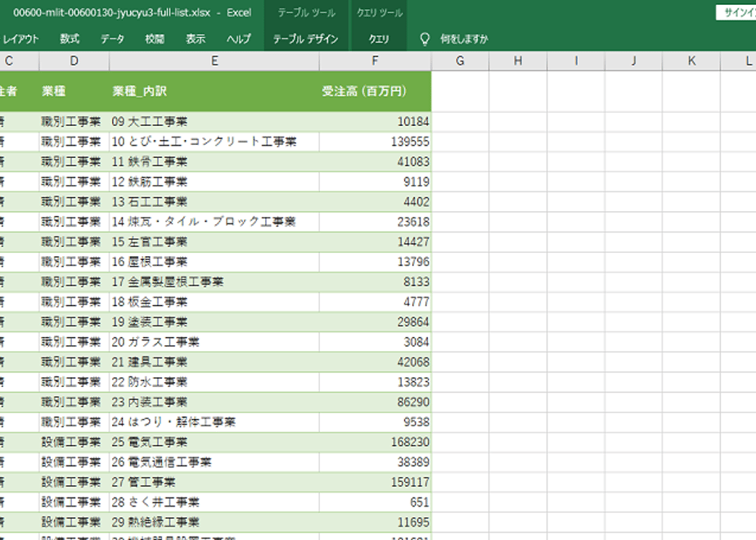Select the cell 12 鉄筋工事業
The image size is (756, 540).
pos(214,182)
